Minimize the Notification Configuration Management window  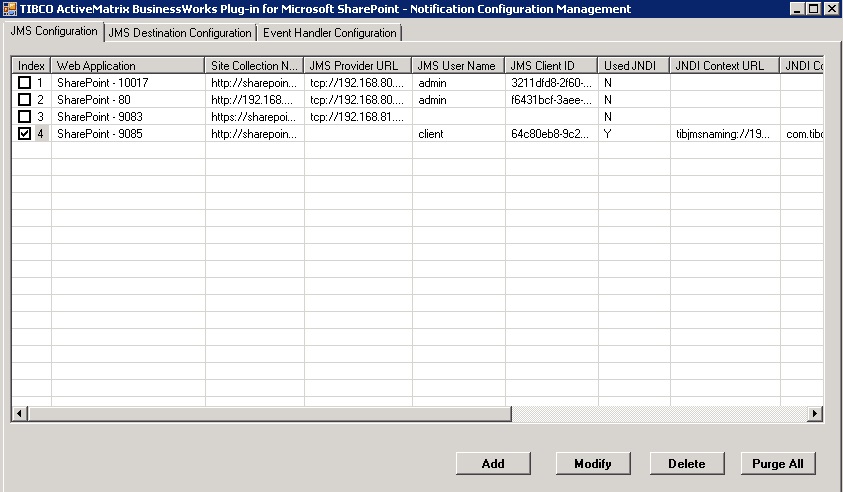click(x=798, y=9)
